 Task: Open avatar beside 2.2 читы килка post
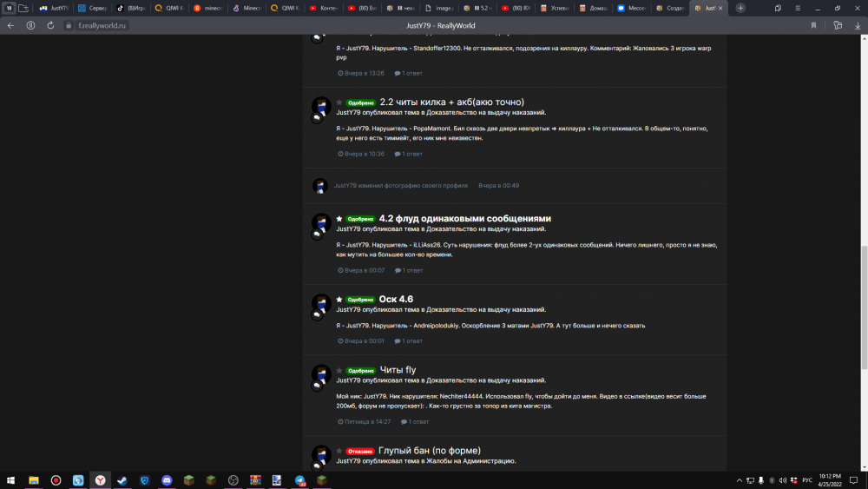321,106
